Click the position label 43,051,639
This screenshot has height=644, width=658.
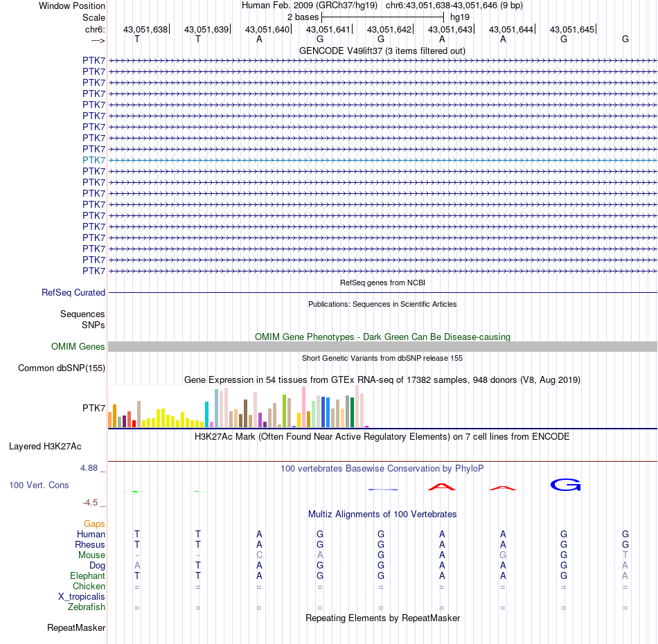206,29
